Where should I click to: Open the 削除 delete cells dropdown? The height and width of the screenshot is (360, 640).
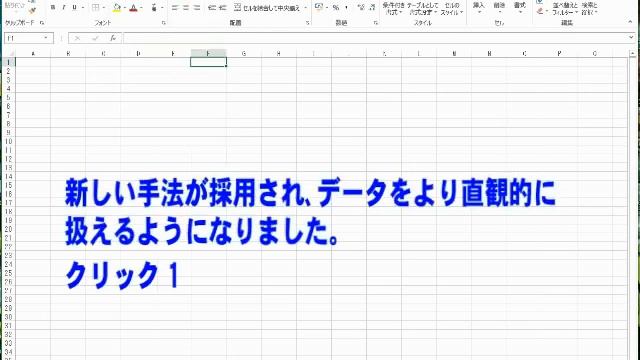tap(499, 7)
